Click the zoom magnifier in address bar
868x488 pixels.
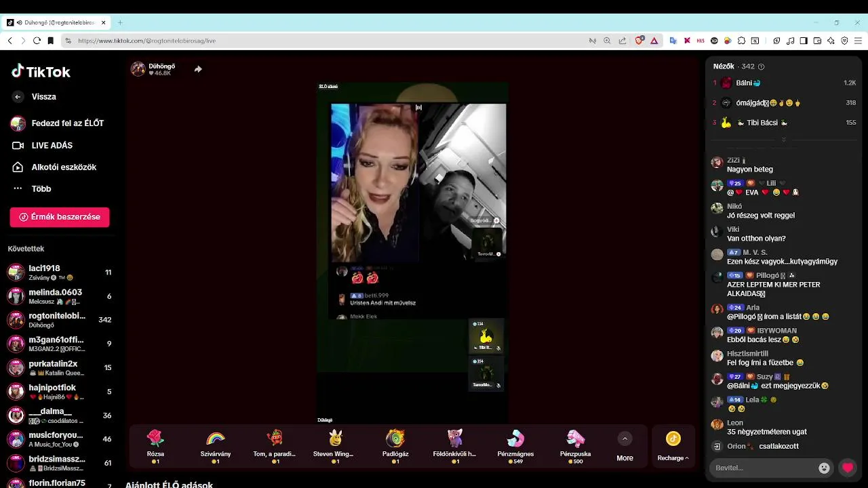[x=608, y=41]
